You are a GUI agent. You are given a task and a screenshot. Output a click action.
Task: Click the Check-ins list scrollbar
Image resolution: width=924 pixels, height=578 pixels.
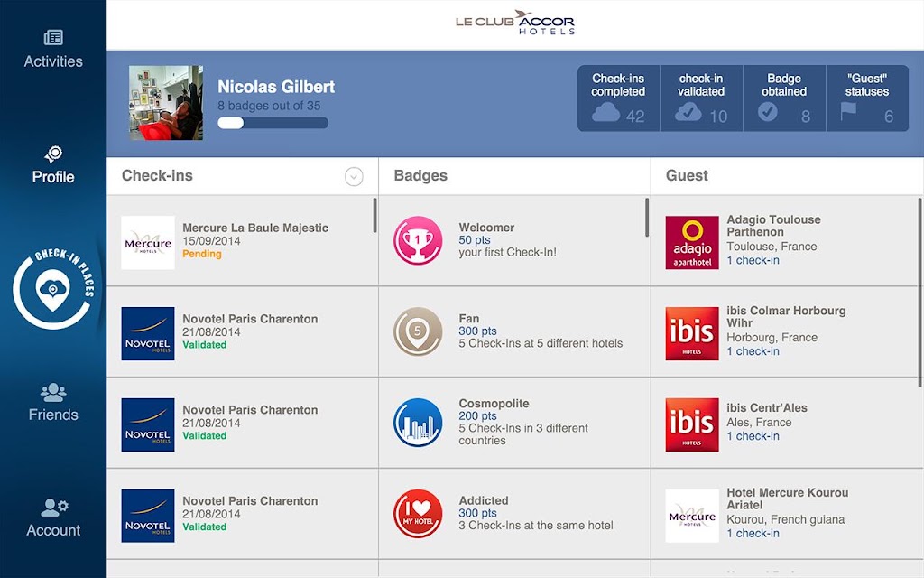pyautogui.click(x=374, y=215)
